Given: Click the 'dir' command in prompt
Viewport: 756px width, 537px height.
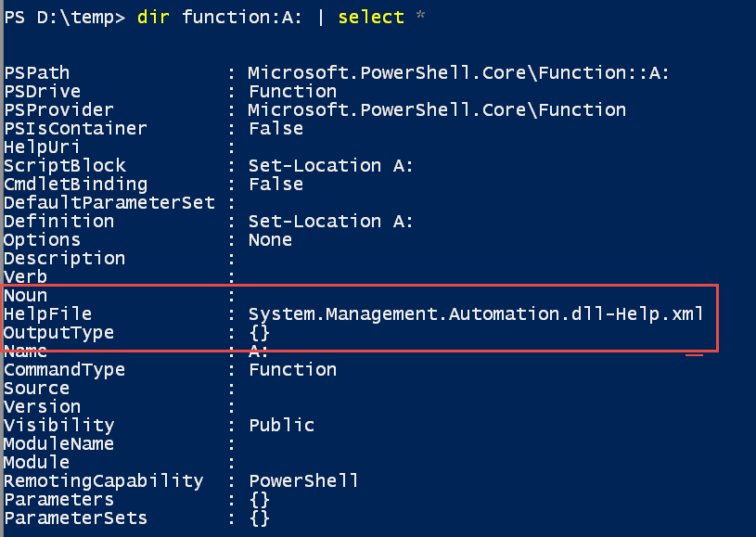Looking at the screenshot, I should pos(153,18).
